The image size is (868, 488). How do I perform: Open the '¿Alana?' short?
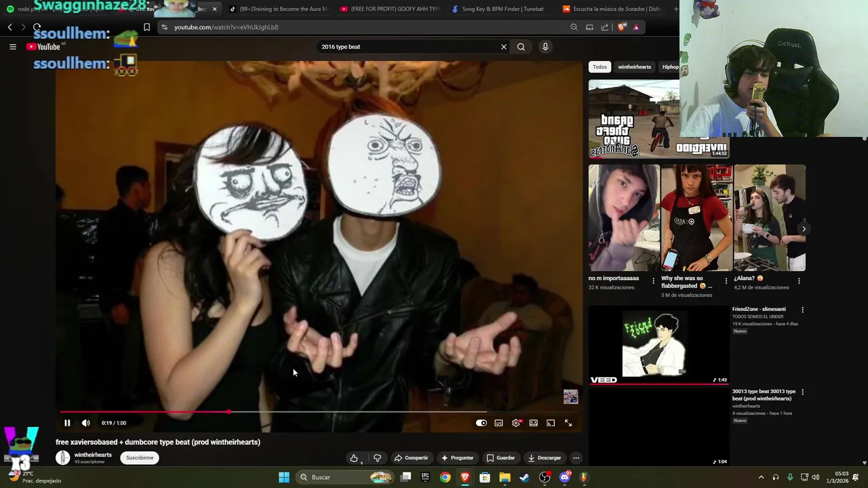point(770,218)
